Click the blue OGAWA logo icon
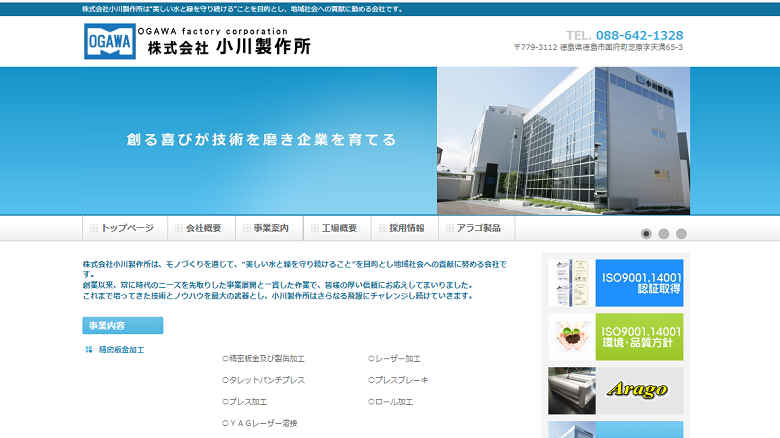This screenshot has height=438, width=780. 109,41
